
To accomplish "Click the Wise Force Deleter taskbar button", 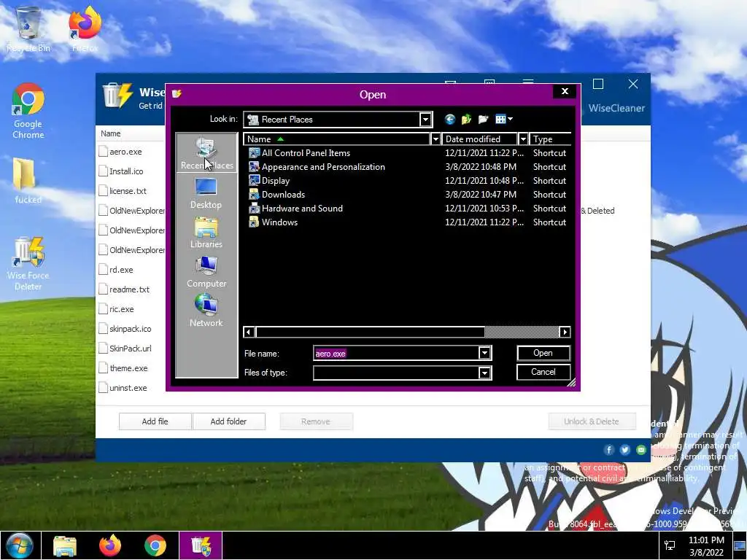I will [x=201, y=545].
